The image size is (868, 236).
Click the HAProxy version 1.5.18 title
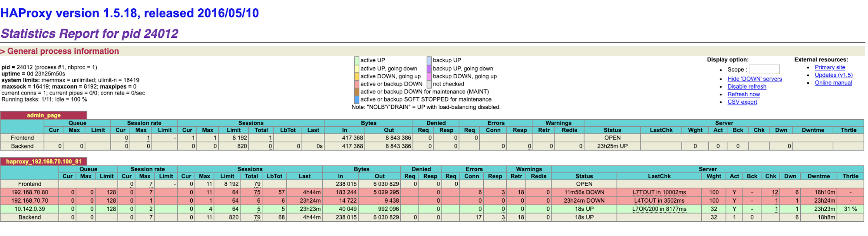[x=130, y=13]
